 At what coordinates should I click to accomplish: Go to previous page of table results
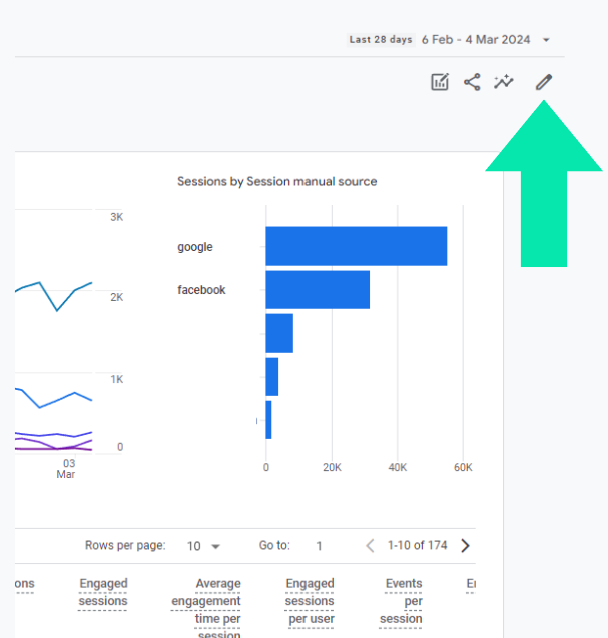coord(370,546)
